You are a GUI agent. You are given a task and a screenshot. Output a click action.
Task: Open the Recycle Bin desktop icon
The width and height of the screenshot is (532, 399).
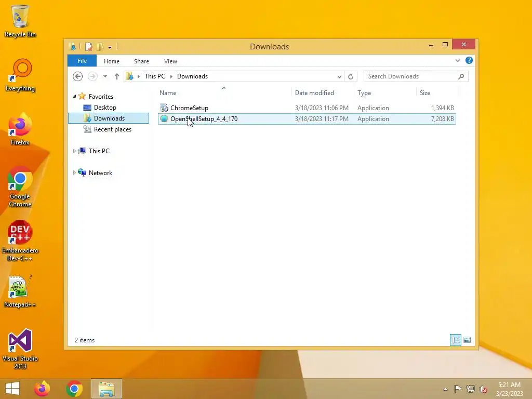click(x=20, y=20)
